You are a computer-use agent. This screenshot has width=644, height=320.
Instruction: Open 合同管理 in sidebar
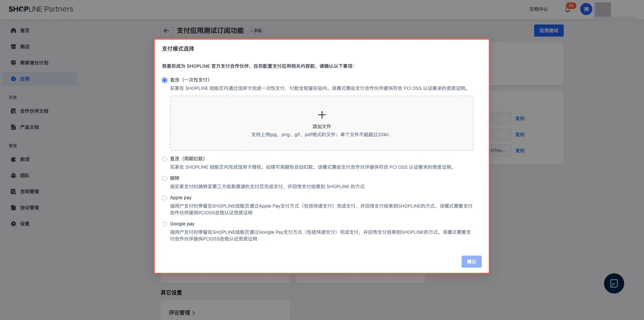(x=40, y=192)
